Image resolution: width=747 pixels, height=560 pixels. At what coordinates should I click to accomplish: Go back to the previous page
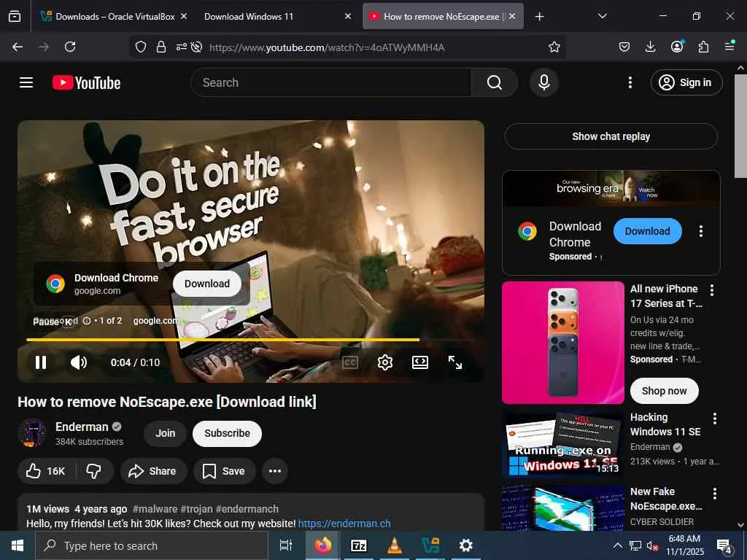tap(18, 47)
